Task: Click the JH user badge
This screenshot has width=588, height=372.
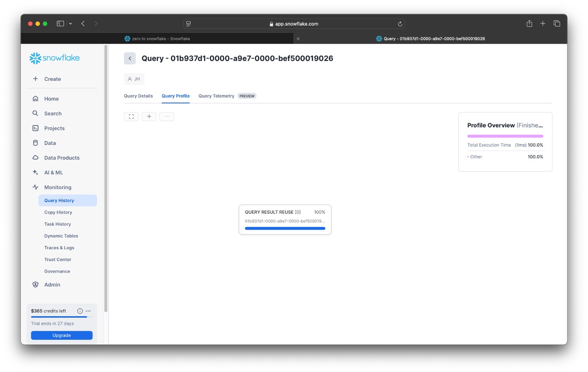Action: coord(134,79)
